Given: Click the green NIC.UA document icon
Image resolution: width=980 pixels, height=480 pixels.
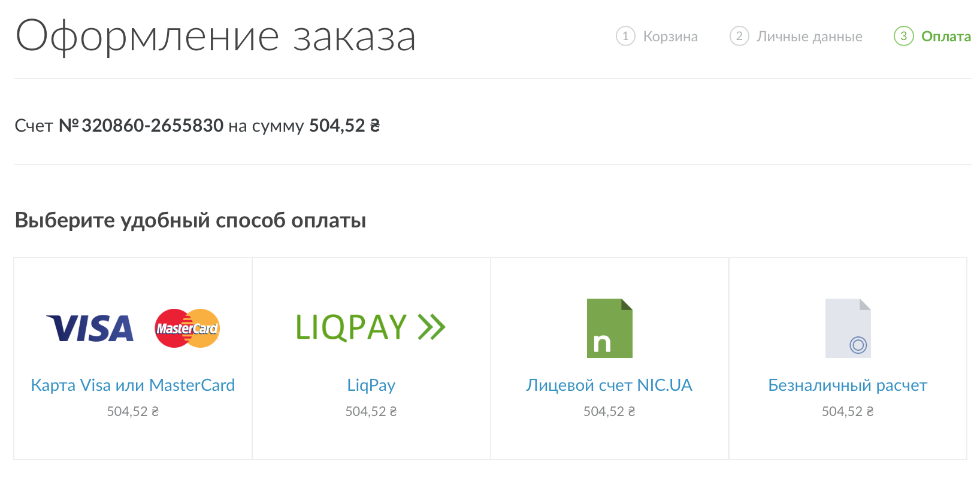Looking at the screenshot, I should (609, 328).
